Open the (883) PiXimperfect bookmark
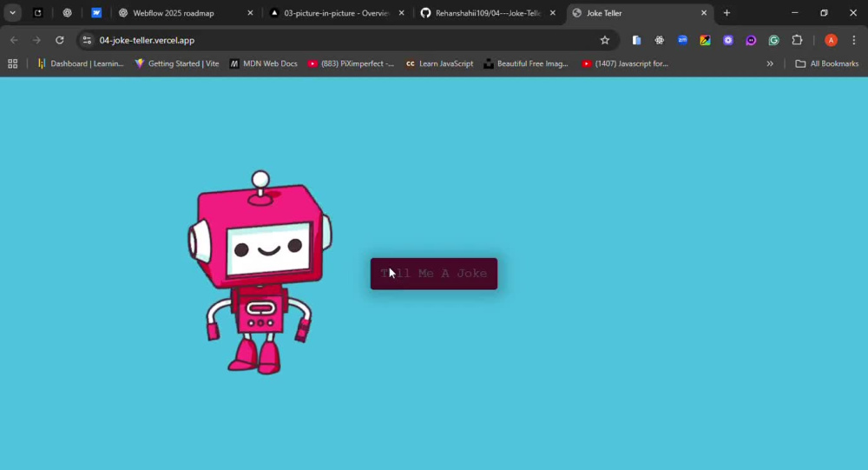 click(x=352, y=63)
